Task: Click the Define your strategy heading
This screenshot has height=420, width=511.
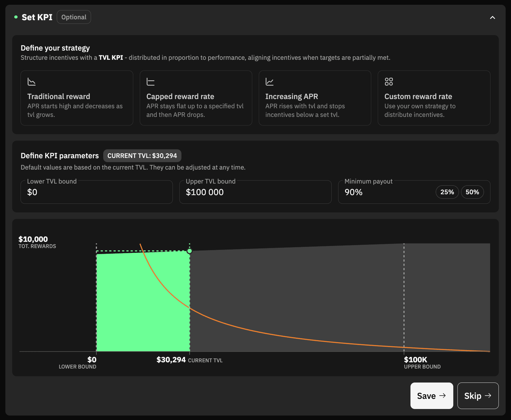Action: [x=55, y=48]
